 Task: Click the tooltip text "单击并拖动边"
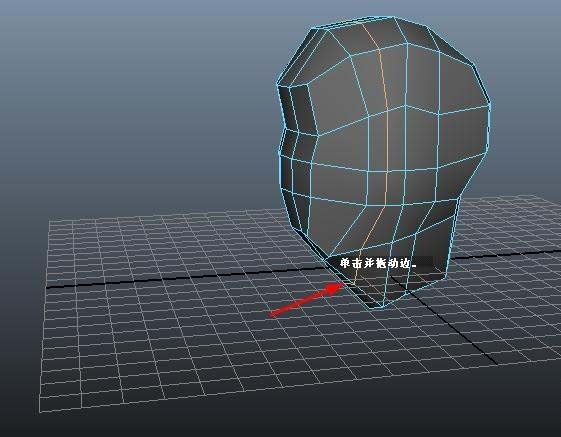378,264
